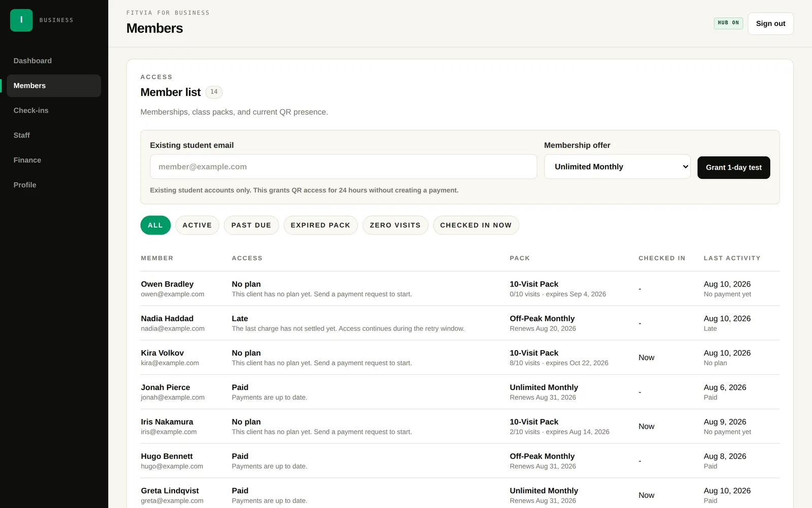Click the PACK column header
Screen dimensions: 812x508
pyautogui.click(x=520, y=258)
